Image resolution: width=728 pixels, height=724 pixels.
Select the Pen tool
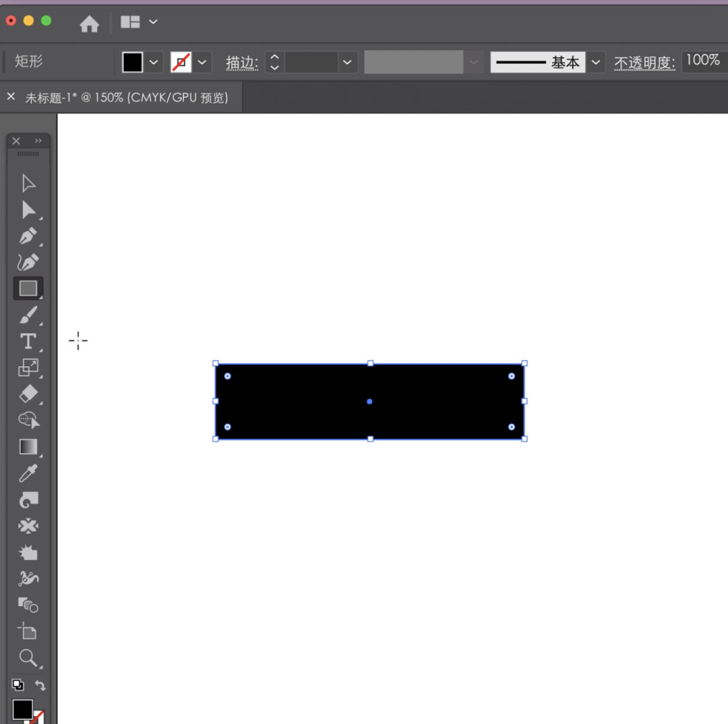pos(28,237)
